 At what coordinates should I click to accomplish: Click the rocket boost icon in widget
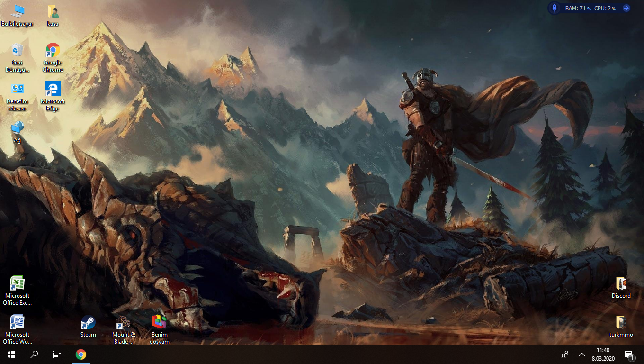(x=554, y=8)
